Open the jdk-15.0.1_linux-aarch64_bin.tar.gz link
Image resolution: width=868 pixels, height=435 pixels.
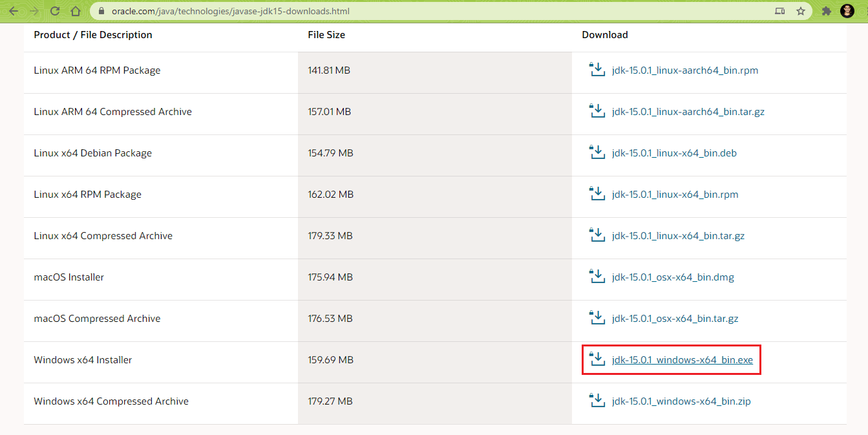pos(688,112)
